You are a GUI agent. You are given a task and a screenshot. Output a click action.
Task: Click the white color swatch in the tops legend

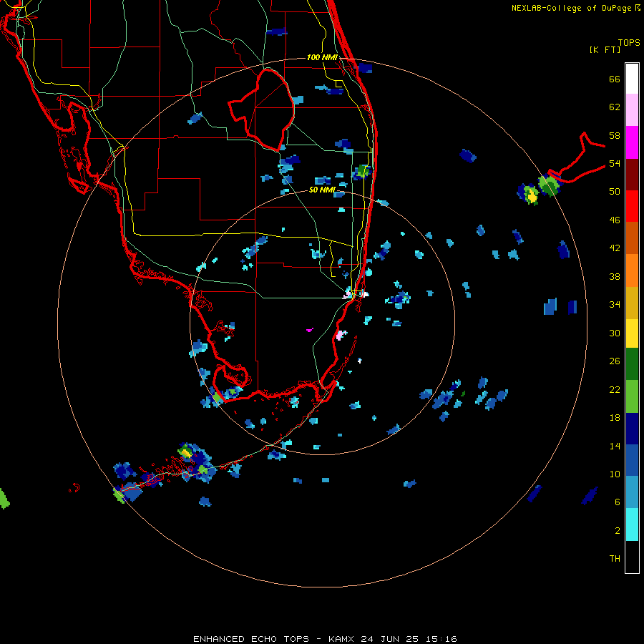[632, 79]
